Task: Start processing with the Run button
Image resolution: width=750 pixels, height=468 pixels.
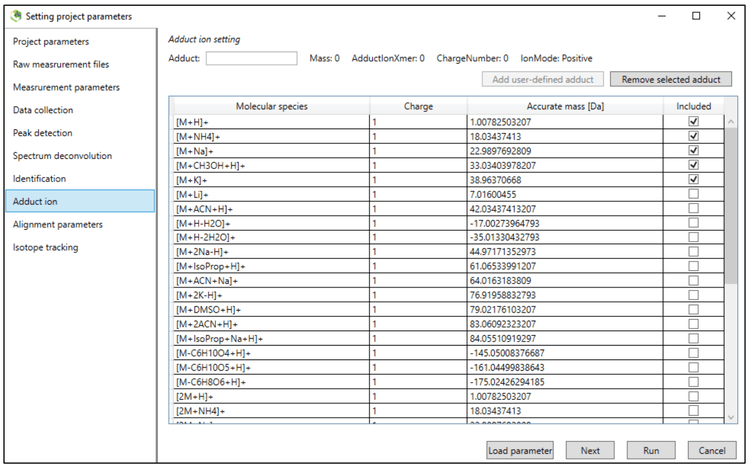Action: [x=651, y=450]
